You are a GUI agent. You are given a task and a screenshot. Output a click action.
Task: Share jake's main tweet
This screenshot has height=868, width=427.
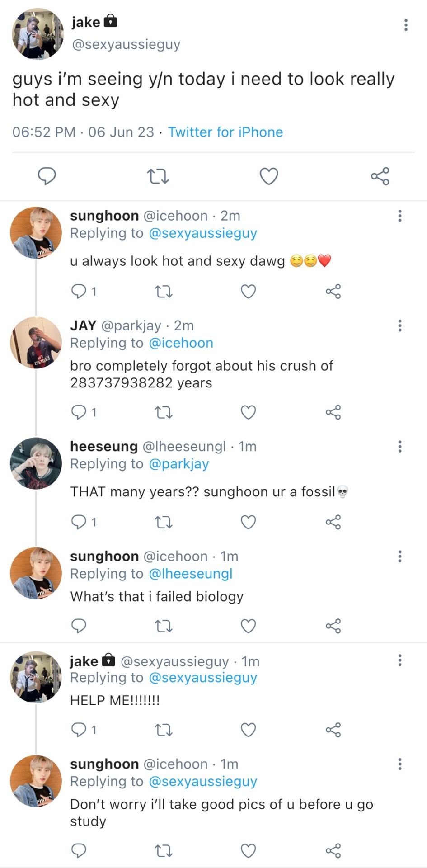click(380, 176)
